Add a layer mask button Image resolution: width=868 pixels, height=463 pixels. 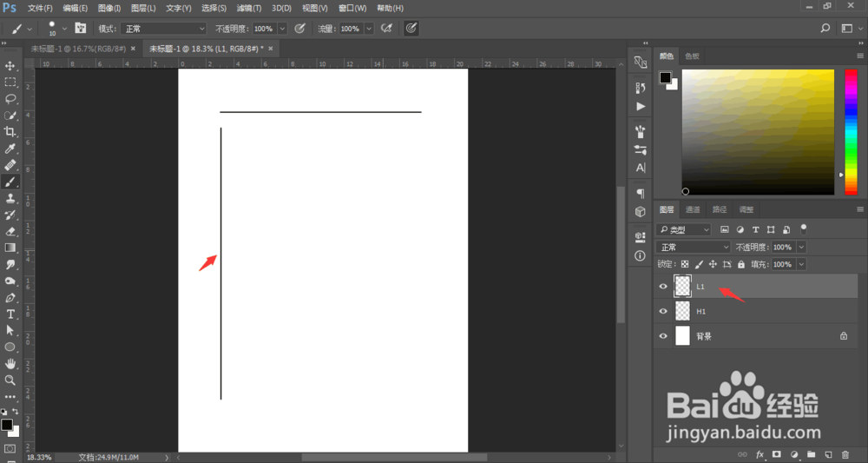[777, 454]
